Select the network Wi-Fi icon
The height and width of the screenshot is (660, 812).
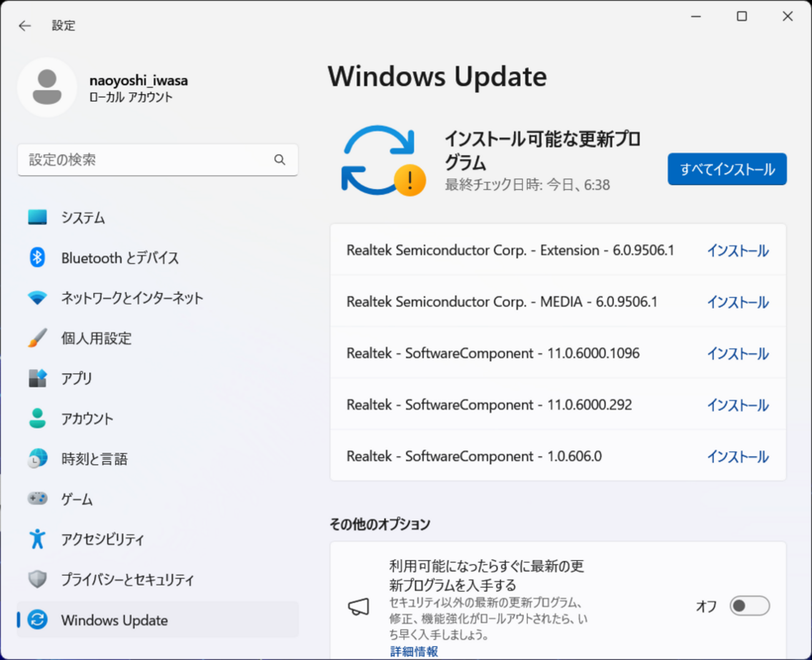pyautogui.click(x=37, y=298)
